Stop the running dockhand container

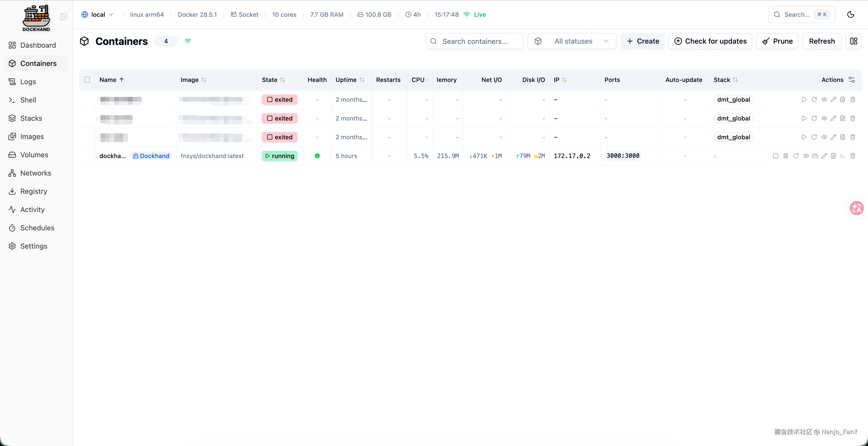pos(775,156)
